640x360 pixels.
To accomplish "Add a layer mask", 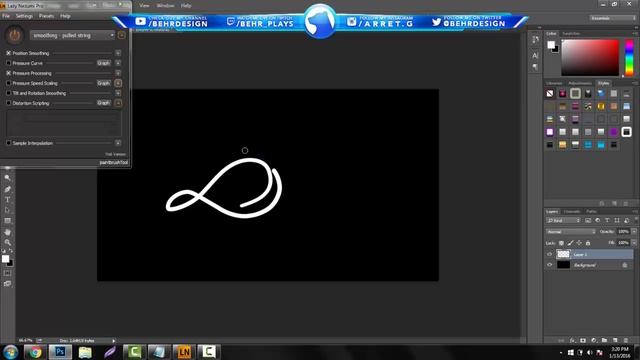I will 583,340.
